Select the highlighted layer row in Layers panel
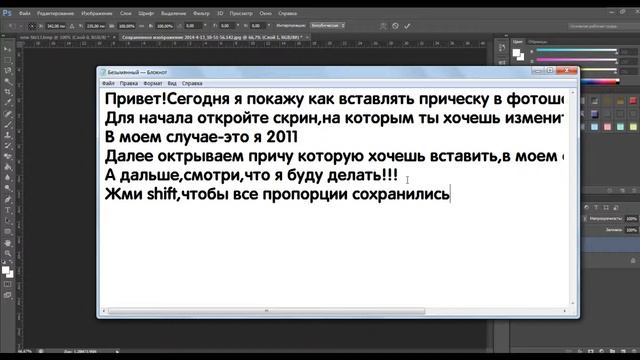Image resolution: width=640 pixels, height=360 pixels. click(x=611, y=244)
